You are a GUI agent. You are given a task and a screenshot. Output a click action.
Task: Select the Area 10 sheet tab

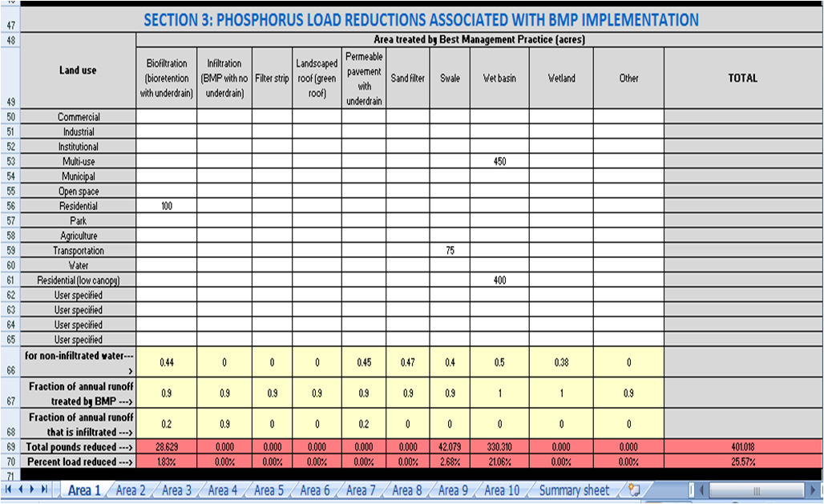pyautogui.click(x=502, y=490)
